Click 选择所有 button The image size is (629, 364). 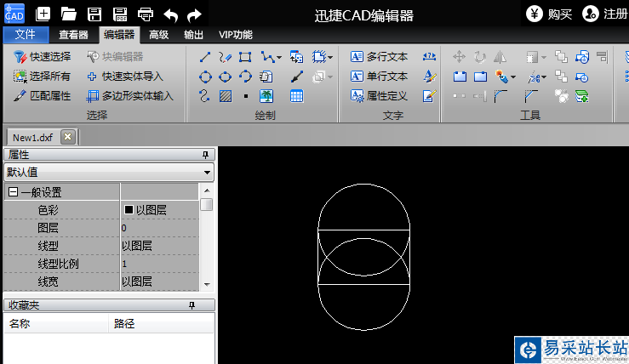point(42,77)
